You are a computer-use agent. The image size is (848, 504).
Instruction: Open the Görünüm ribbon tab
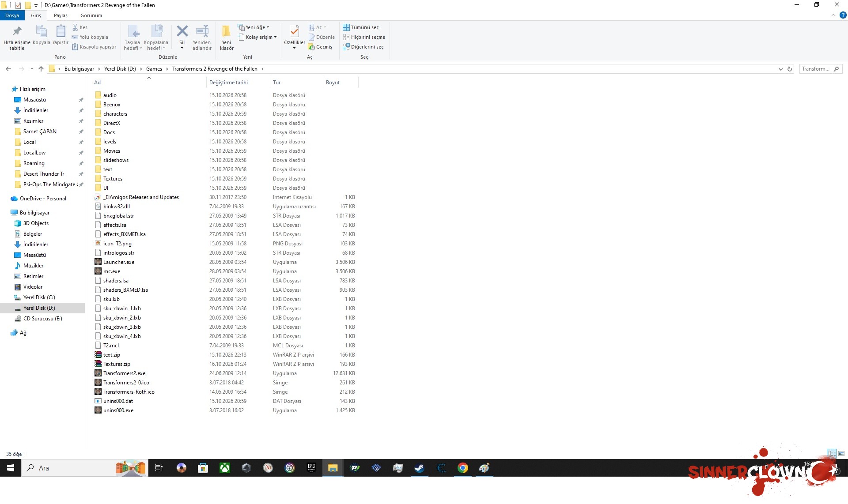[91, 15]
